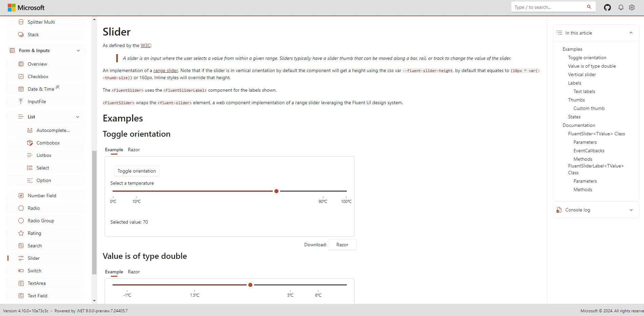The height and width of the screenshot is (316, 644).
Task: Click the Radio circle icon
Action: 21,208
